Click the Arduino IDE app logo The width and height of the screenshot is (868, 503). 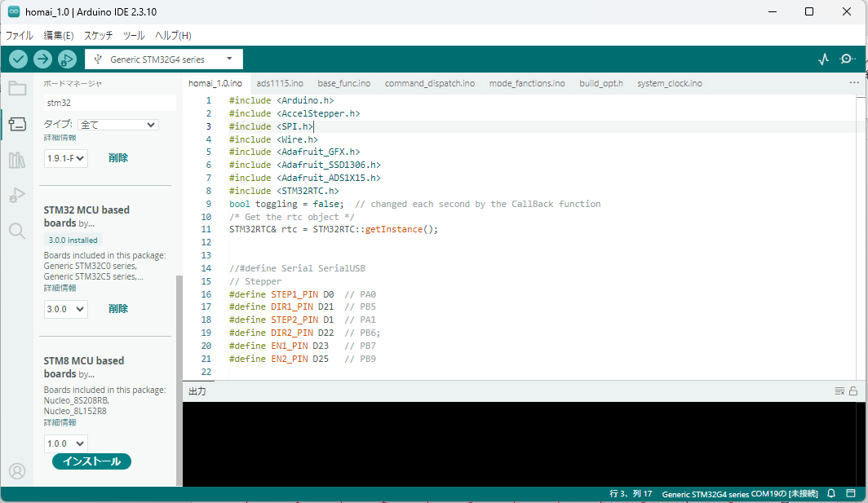point(13,11)
